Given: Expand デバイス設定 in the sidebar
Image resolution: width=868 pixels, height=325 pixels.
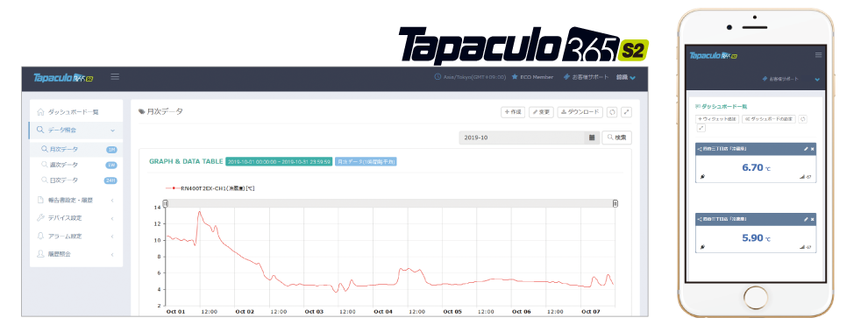Looking at the screenshot, I should click(x=75, y=218).
